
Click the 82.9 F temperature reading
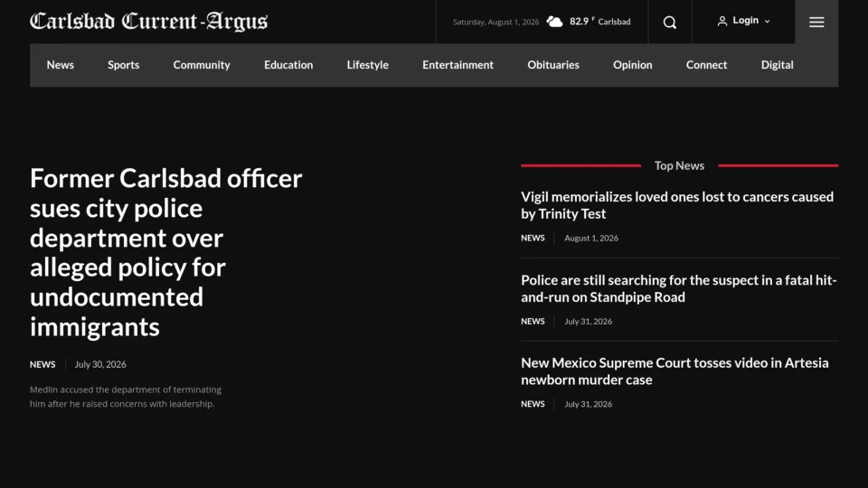[x=582, y=21]
